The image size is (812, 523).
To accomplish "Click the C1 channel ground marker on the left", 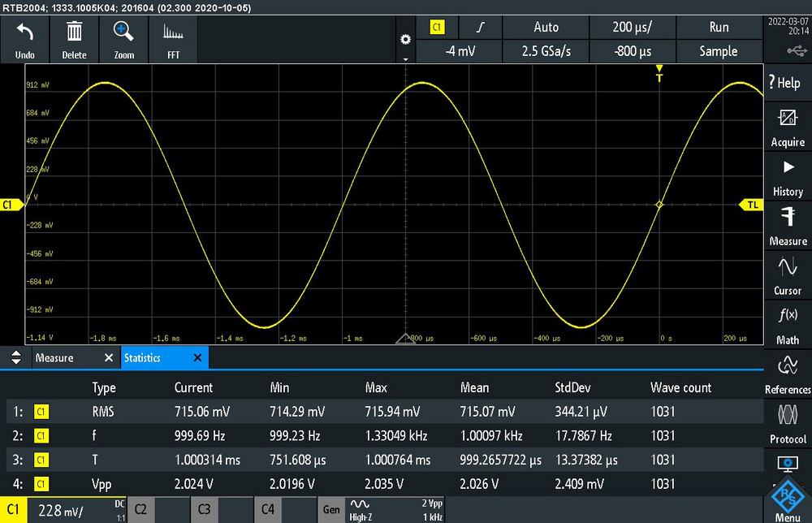I will (11, 205).
